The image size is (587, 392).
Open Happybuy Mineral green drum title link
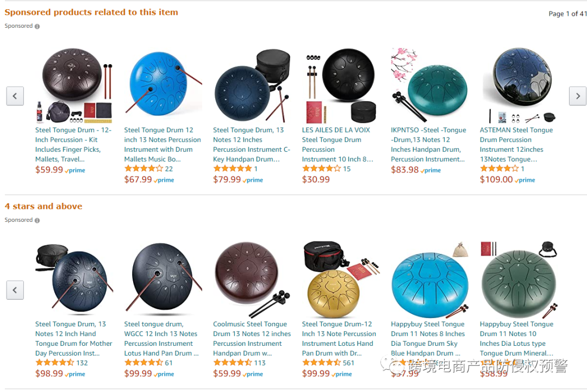click(517, 339)
